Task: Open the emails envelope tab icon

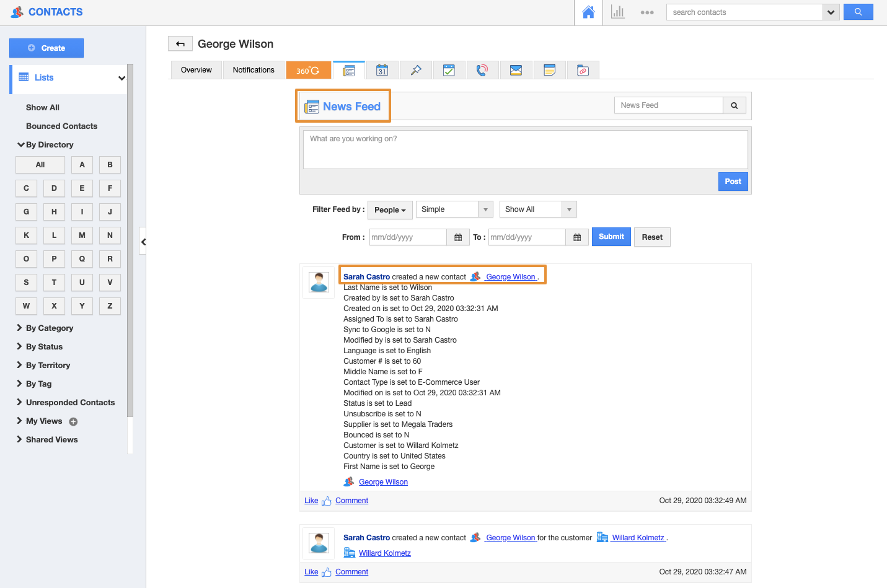Action: (x=516, y=71)
